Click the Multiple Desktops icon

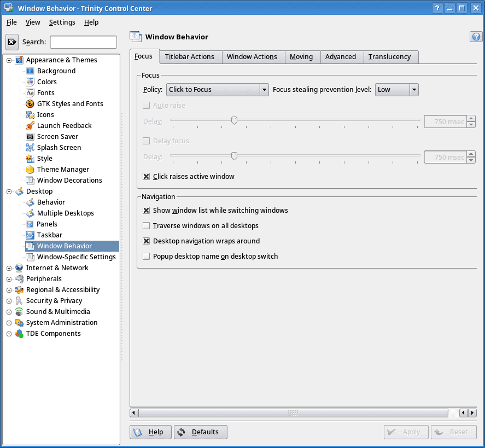click(x=30, y=213)
